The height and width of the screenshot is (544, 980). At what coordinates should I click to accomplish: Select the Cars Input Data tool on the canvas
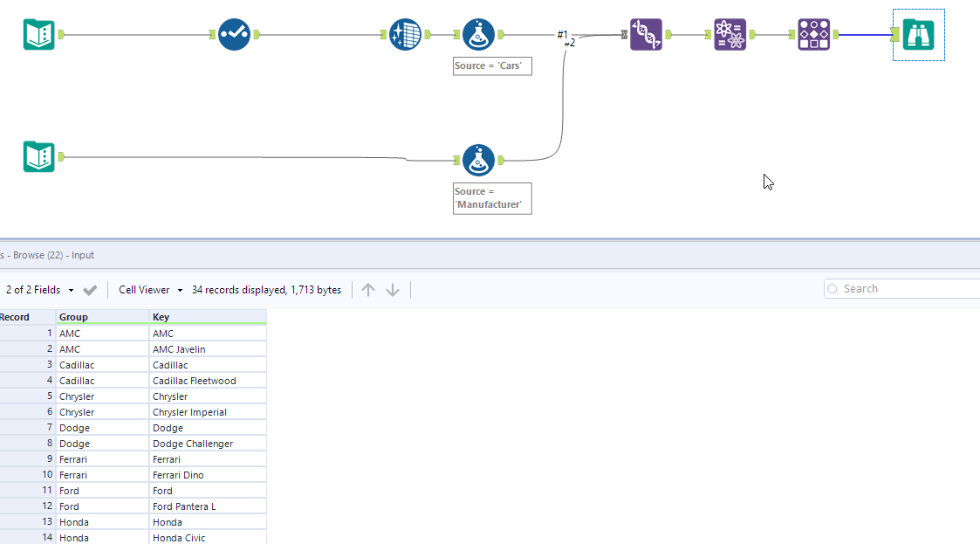[39, 34]
